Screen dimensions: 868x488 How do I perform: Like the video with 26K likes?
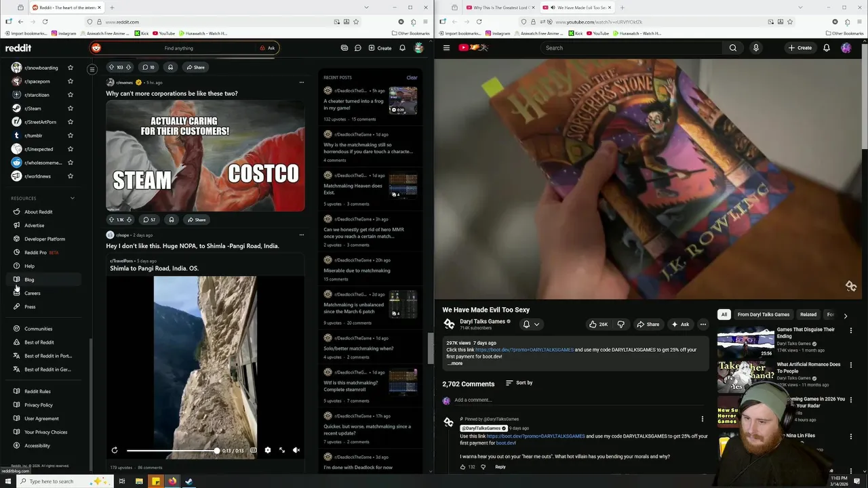tap(599, 325)
